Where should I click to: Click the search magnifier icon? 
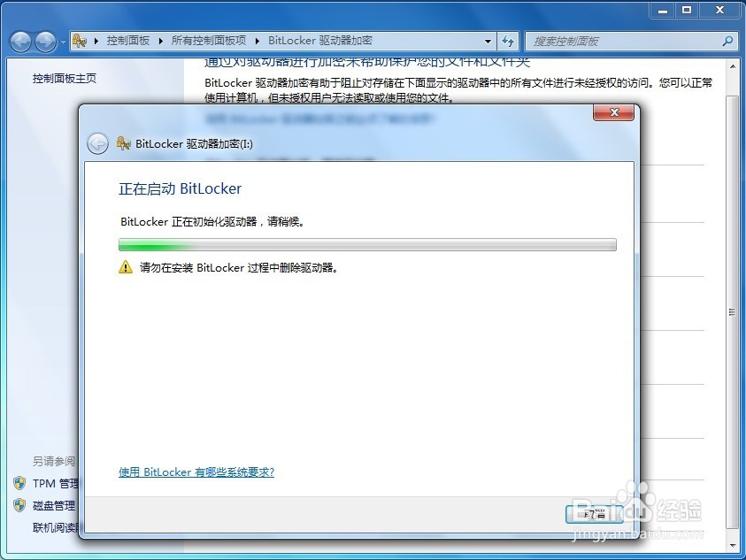[x=726, y=41]
